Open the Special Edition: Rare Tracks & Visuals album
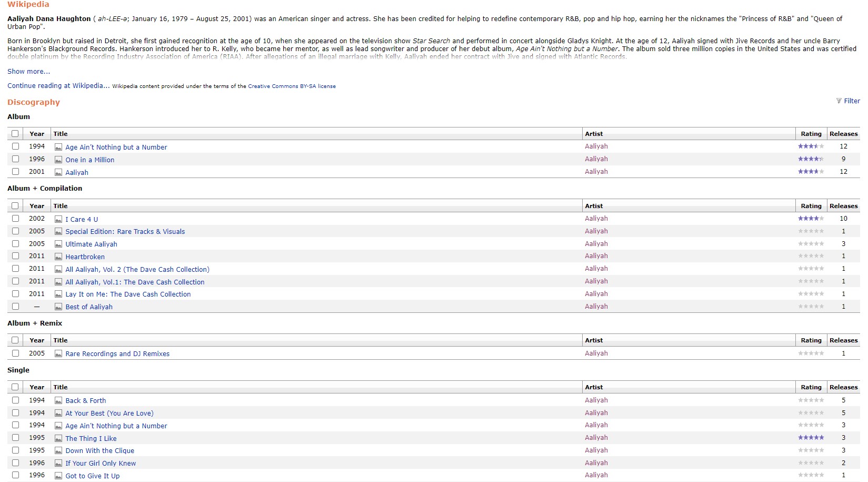Screen dimensions: 868x482 coord(125,231)
